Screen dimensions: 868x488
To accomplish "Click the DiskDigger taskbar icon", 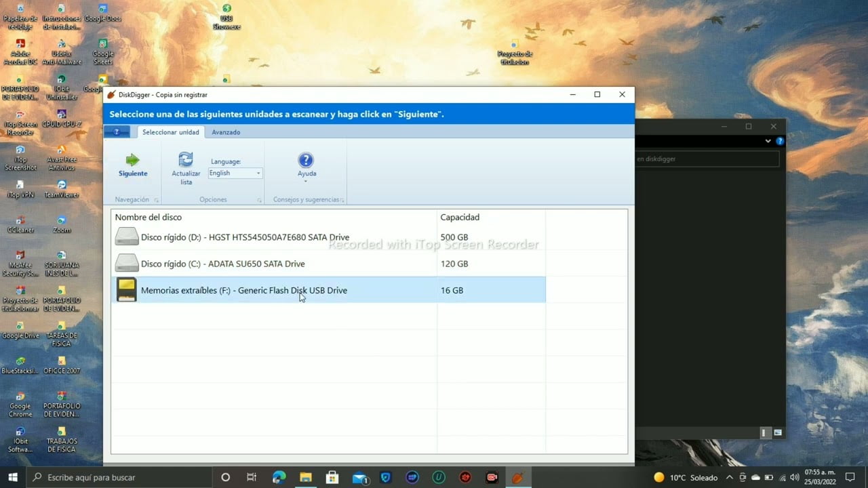I will [x=517, y=477].
